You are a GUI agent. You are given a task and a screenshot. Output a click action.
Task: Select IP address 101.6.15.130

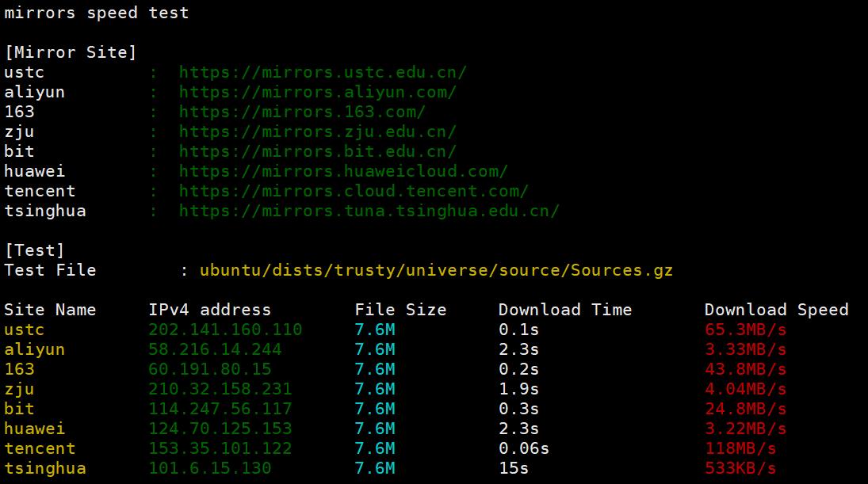pyautogui.click(x=210, y=468)
